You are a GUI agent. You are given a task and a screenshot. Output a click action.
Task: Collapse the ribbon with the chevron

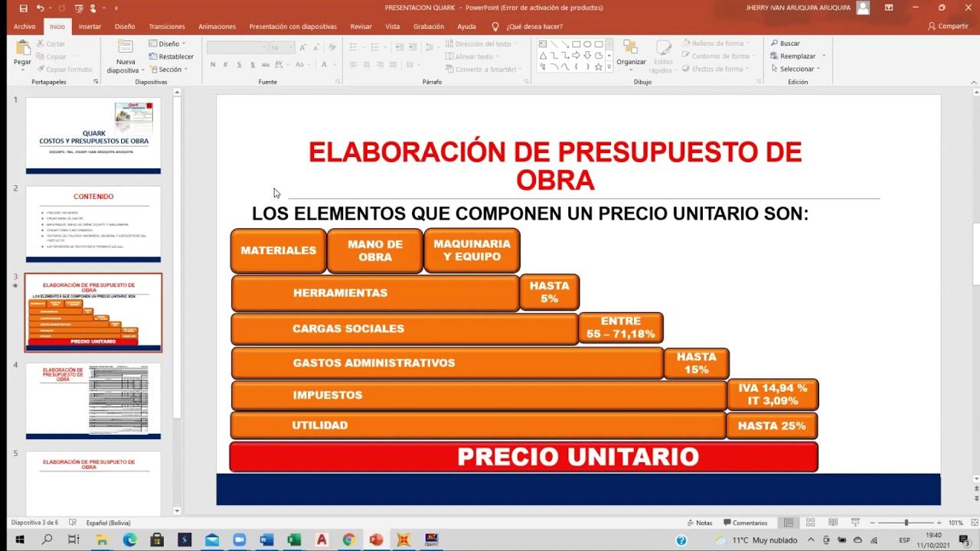point(973,82)
